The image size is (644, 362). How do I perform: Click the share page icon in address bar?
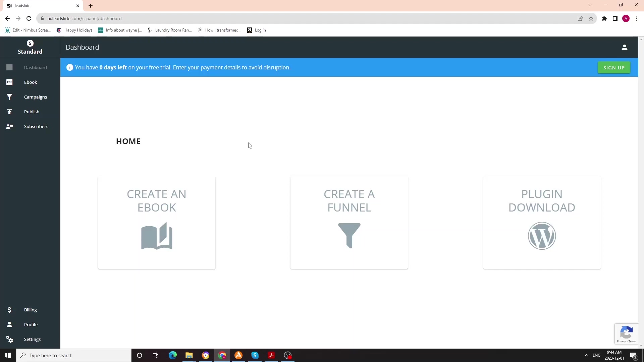pos(580,18)
